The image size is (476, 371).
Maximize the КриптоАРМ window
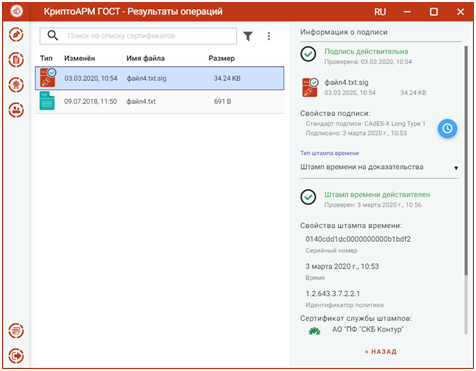[x=434, y=12]
